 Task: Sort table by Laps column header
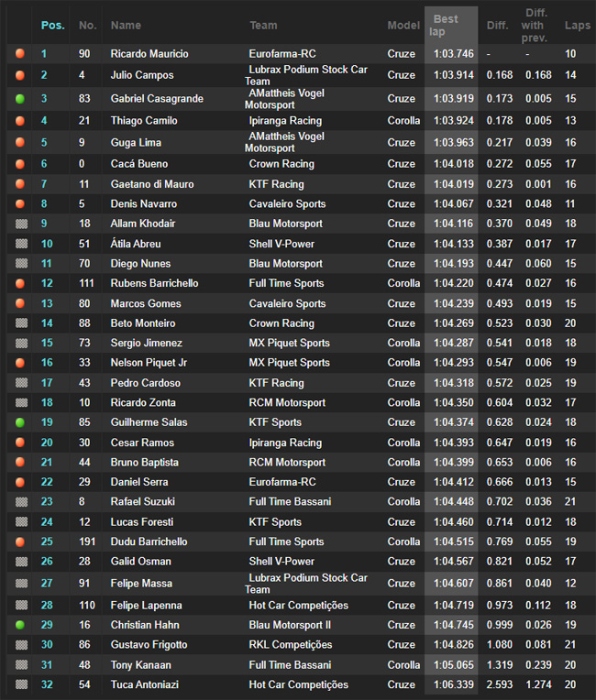pyautogui.click(x=578, y=26)
